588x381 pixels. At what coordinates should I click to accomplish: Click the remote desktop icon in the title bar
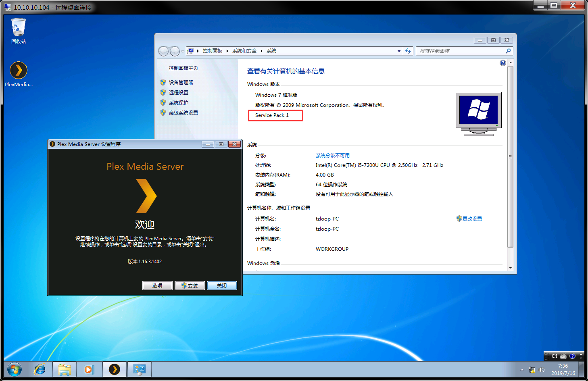pyautogui.click(x=8, y=7)
